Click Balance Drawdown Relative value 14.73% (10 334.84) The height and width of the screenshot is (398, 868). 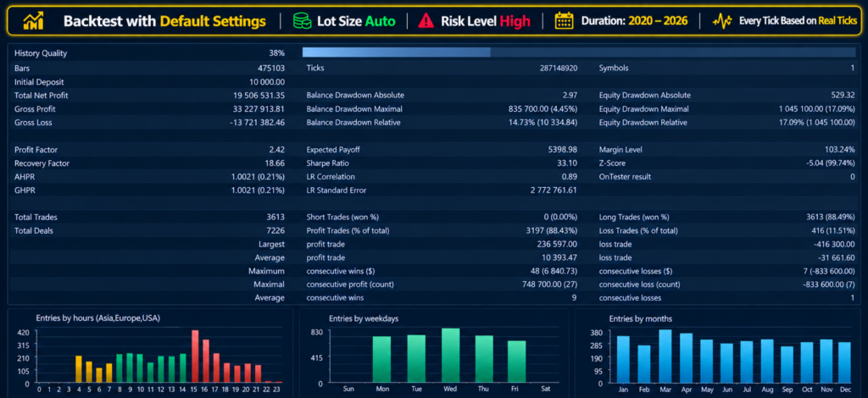(543, 123)
